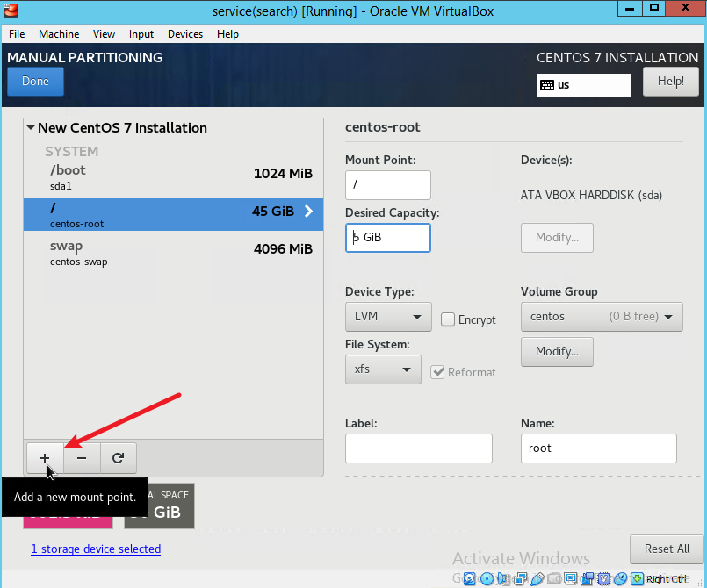Open the File menu
The image size is (707, 588).
point(17,34)
